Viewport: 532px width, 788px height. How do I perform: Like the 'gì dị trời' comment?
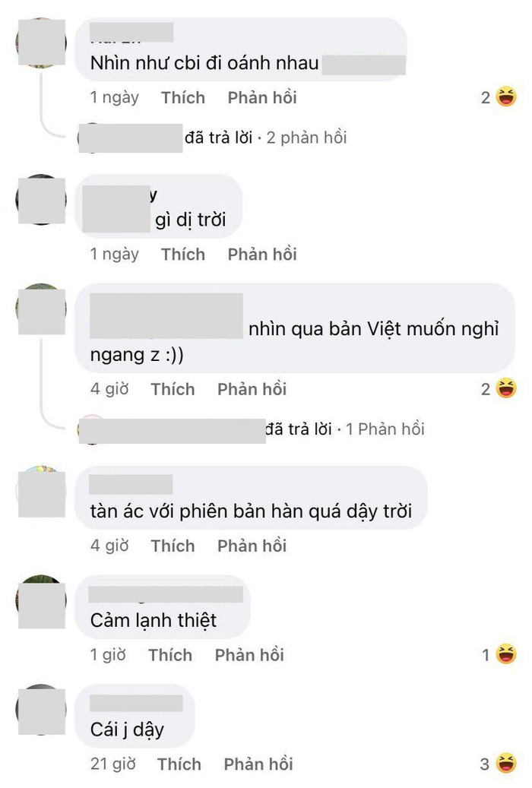pyautogui.click(x=183, y=254)
